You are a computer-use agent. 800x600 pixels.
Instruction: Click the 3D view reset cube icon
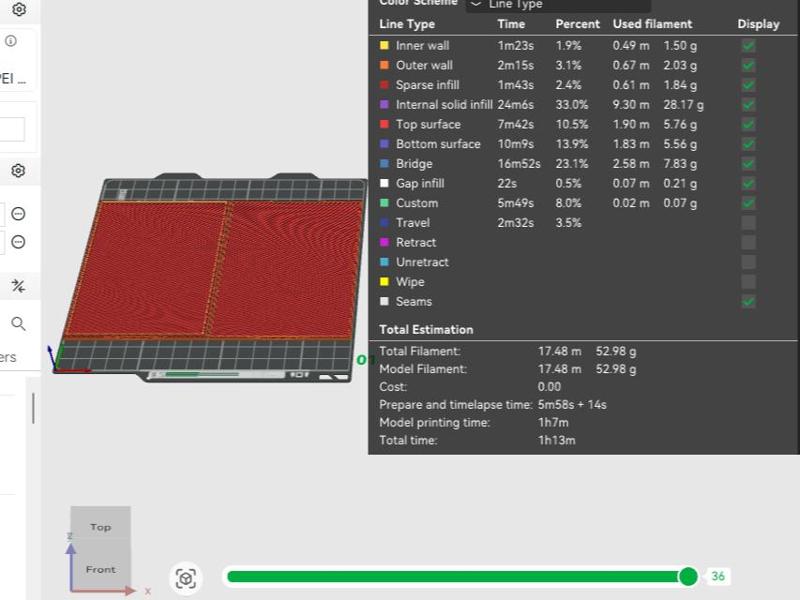click(186, 578)
